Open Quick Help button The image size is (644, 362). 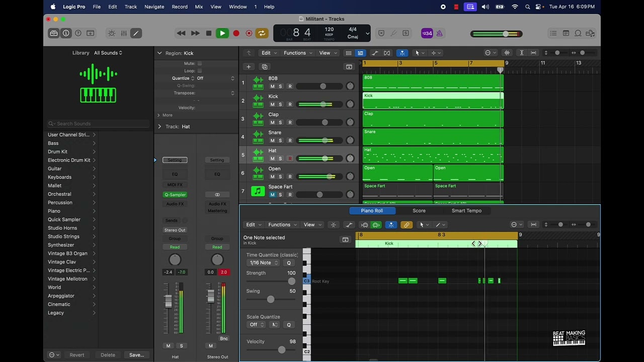tap(78, 33)
